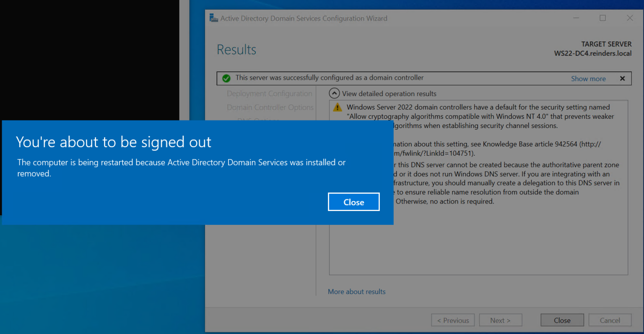Click More about results
The height and width of the screenshot is (334, 644).
click(x=356, y=291)
